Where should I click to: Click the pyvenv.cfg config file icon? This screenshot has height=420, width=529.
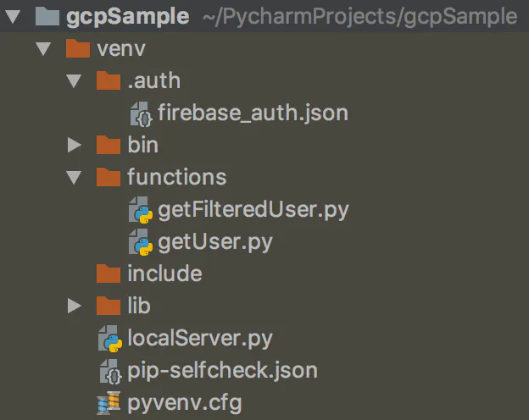[109, 402]
